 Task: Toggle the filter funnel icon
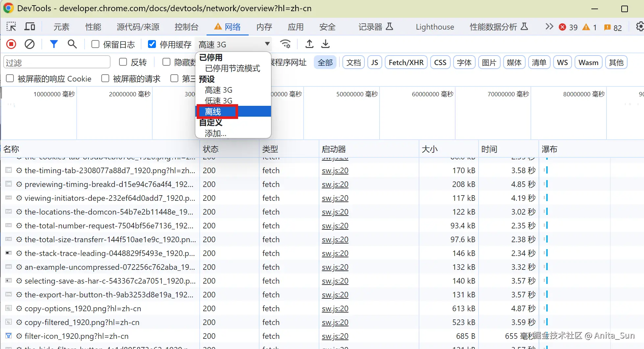(54, 44)
